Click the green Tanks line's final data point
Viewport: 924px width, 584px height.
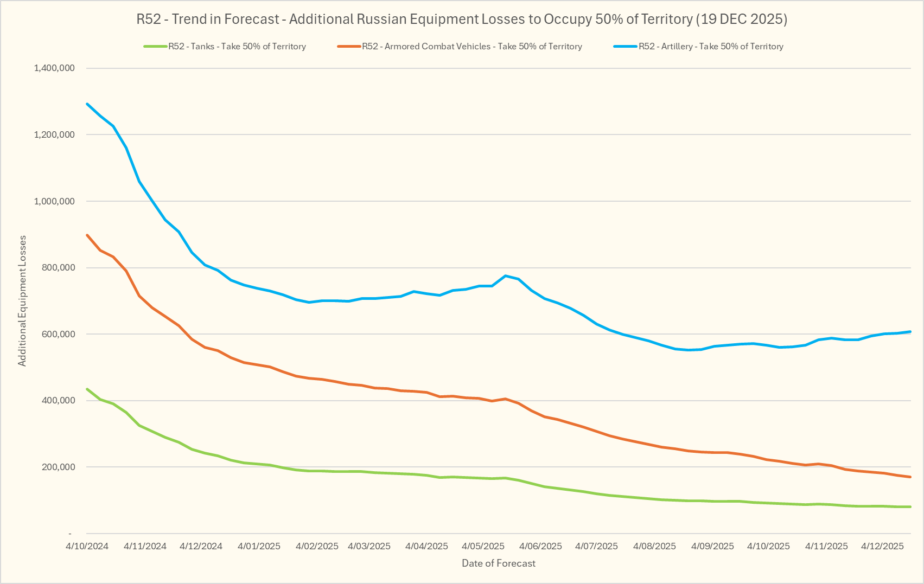910,507
